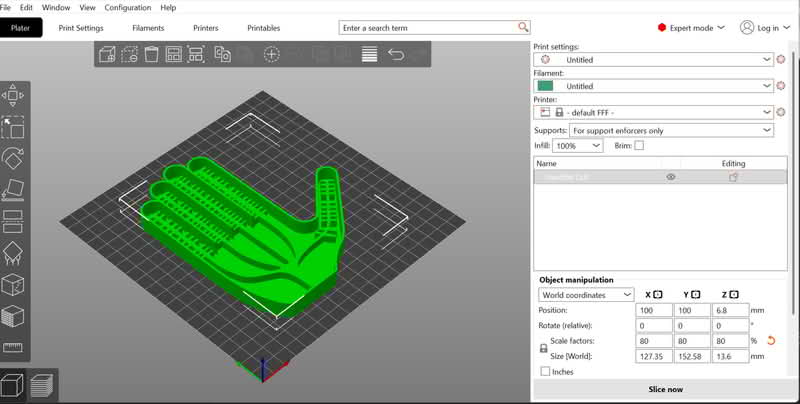Click the Size X field showing 127.35
The image size is (800, 404).
654,356
